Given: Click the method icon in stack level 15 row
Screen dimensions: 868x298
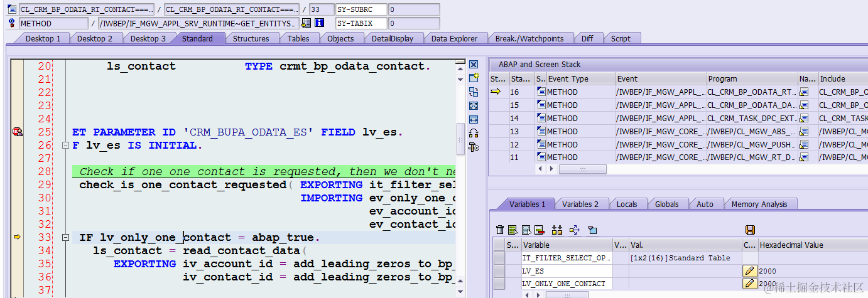Looking at the screenshot, I should pos(541,105).
